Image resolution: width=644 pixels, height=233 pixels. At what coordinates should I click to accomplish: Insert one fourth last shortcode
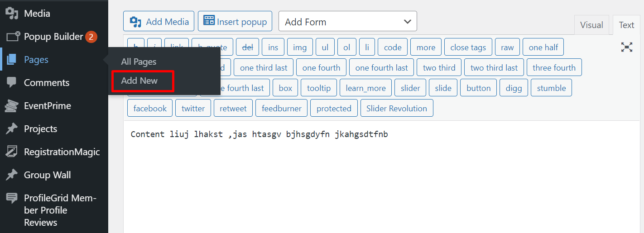381,68
